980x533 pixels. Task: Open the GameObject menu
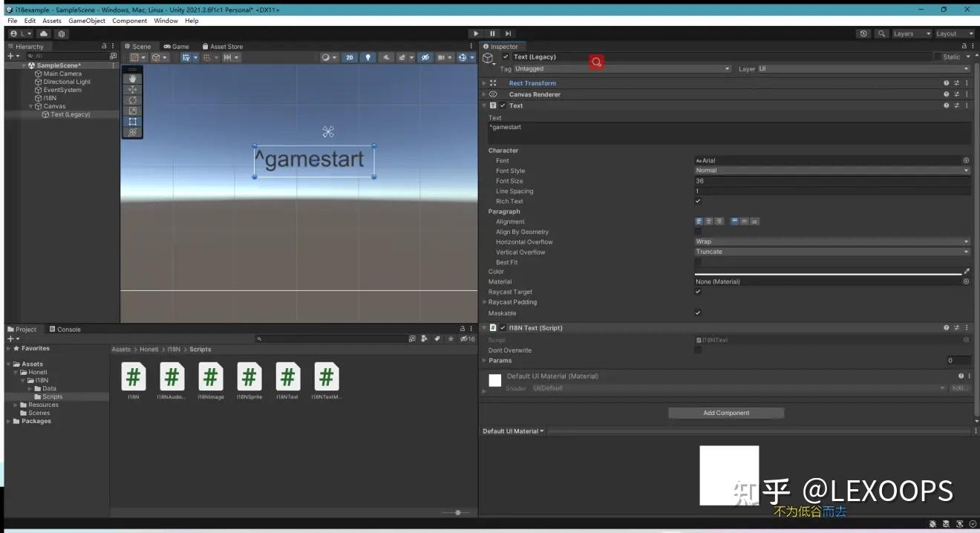(x=86, y=21)
